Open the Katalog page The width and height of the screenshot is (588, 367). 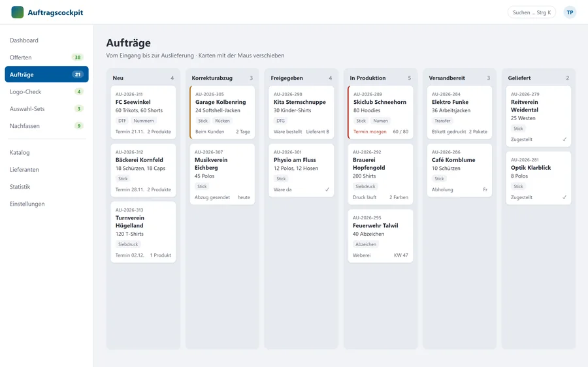46,153
